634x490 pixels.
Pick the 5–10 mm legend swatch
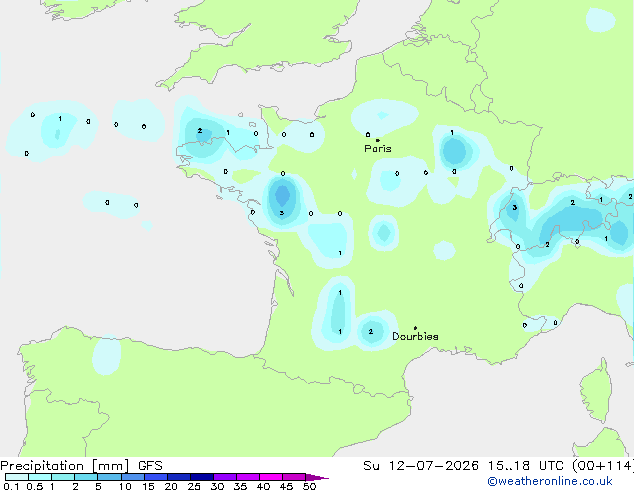109,477
